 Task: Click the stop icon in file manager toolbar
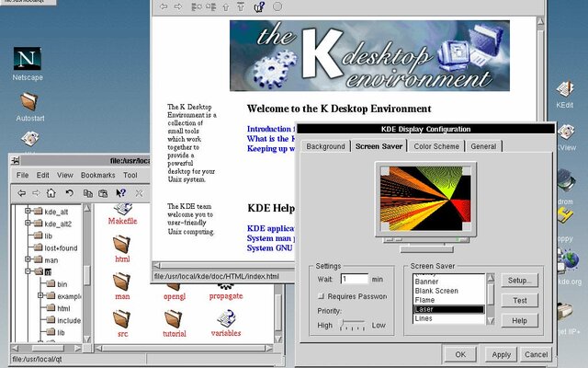[x=139, y=193]
